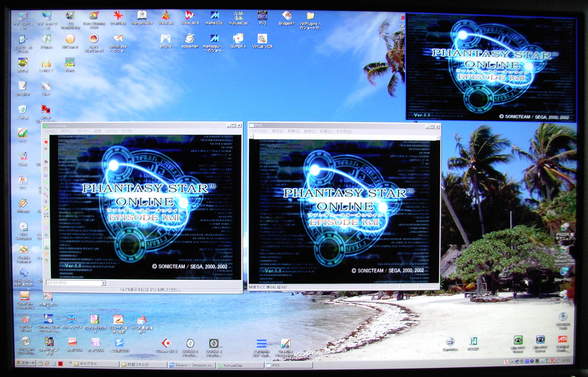This screenshot has height=377, width=588.
Task: Open タイマー menu in hunuaaCap
Action: point(83,131)
